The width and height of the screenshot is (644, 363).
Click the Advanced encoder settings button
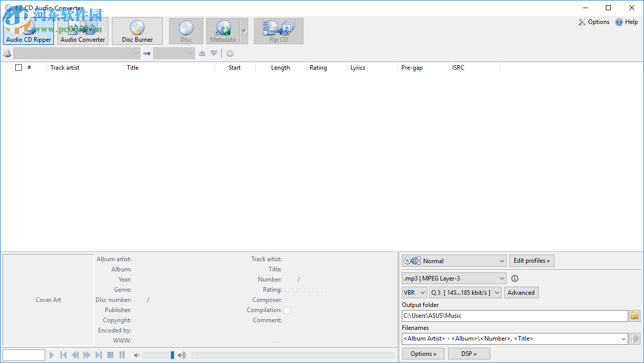(x=521, y=293)
